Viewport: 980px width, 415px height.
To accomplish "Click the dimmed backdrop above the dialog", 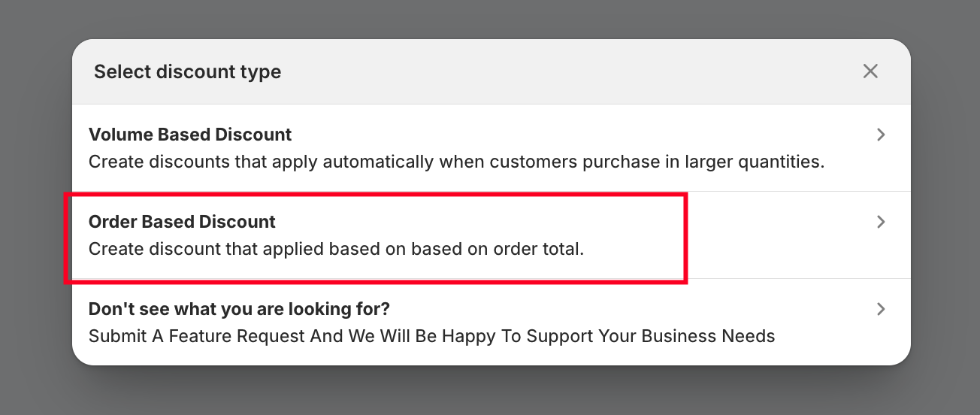I will [x=490, y=18].
